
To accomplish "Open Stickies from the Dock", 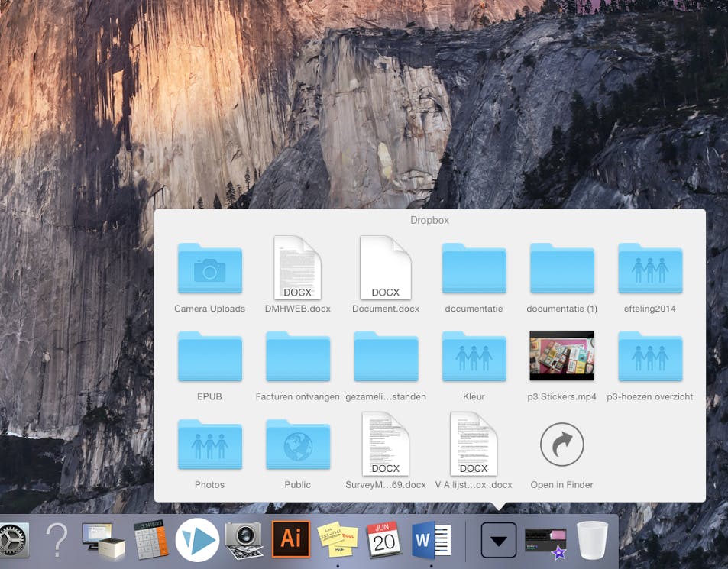I will pos(338,539).
